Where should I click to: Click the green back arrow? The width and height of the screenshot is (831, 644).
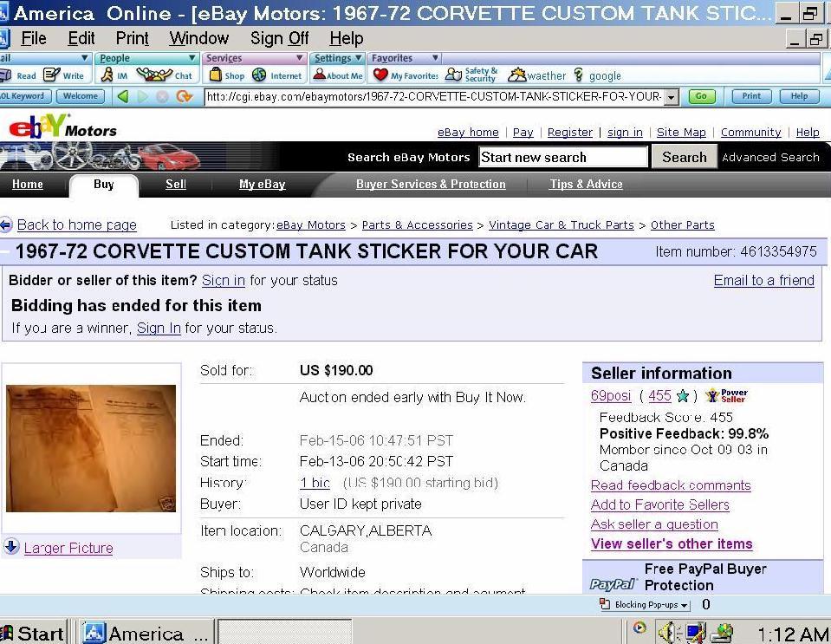(124, 96)
